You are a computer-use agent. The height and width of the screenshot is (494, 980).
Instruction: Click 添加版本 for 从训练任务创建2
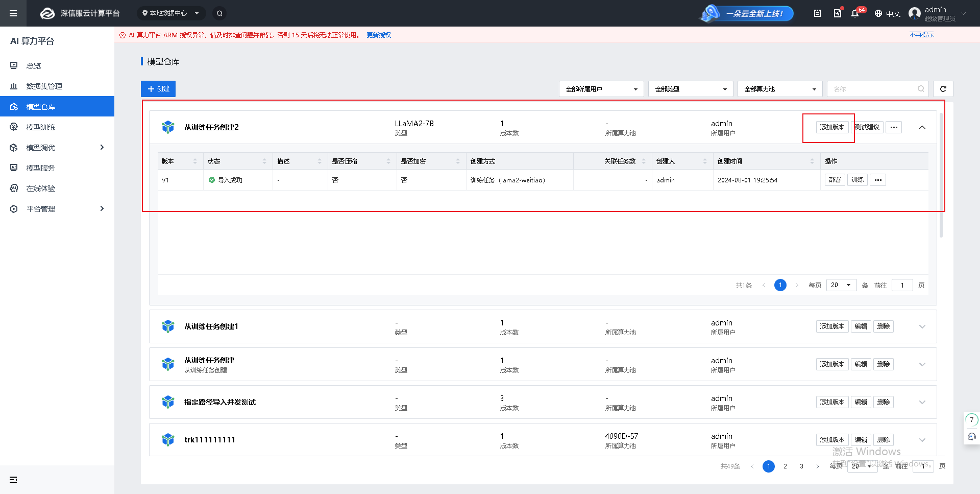pyautogui.click(x=832, y=127)
